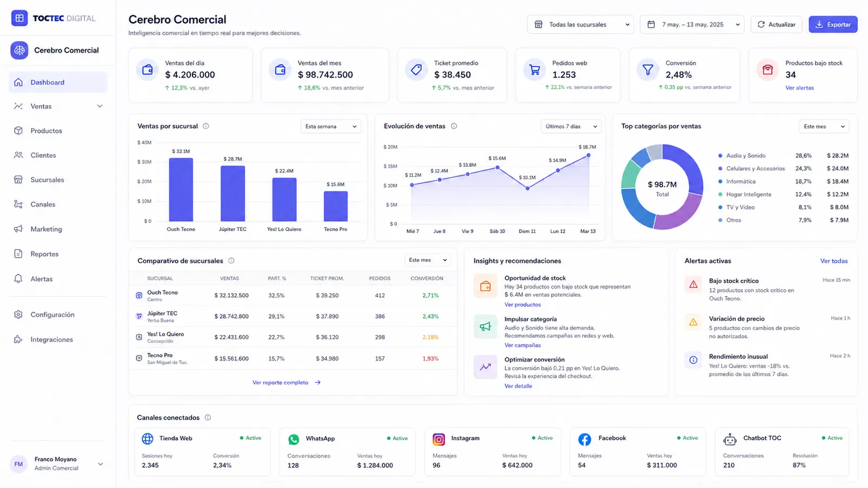Image resolution: width=868 pixels, height=488 pixels.
Task: Click the WhatsApp channel icon
Action: click(x=293, y=439)
